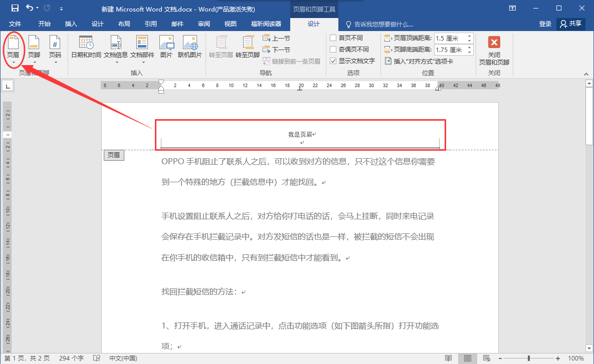The height and width of the screenshot is (364, 594).
Task: Click the 下一节 (Next section) button
Action: pos(276,50)
